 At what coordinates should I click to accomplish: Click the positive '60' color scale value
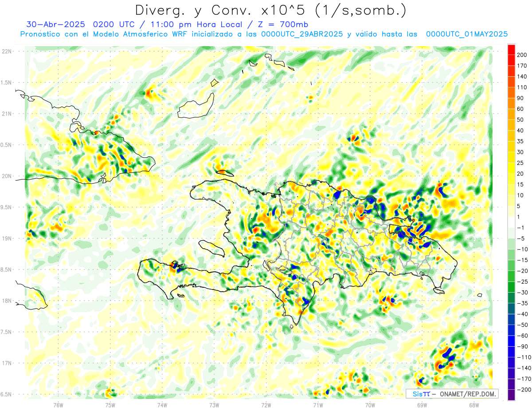(521, 109)
